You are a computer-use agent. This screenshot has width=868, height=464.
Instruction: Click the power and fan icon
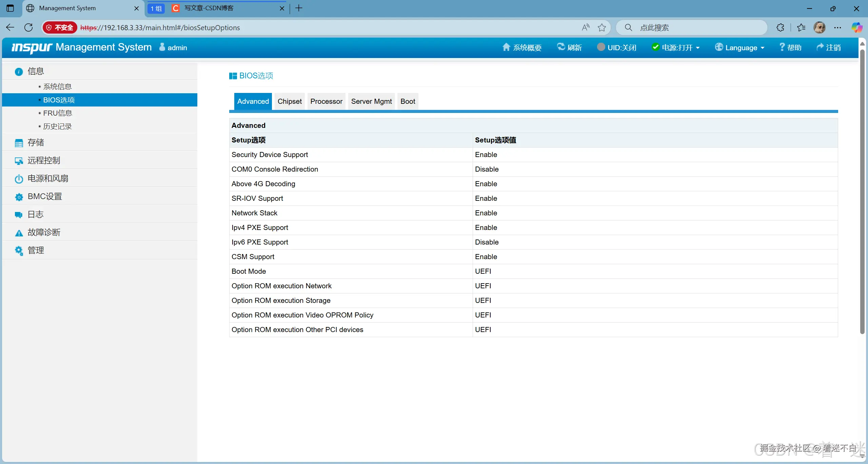coord(19,179)
